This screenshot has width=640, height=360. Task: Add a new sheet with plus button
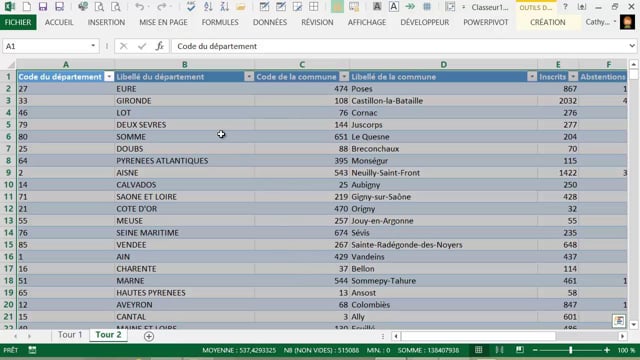149,336
